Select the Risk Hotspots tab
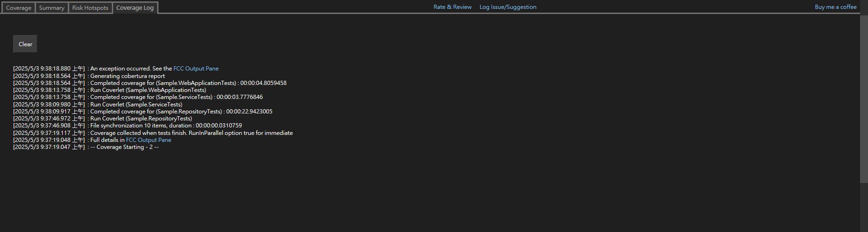This screenshot has width=868, height=232. click(90, 8)
